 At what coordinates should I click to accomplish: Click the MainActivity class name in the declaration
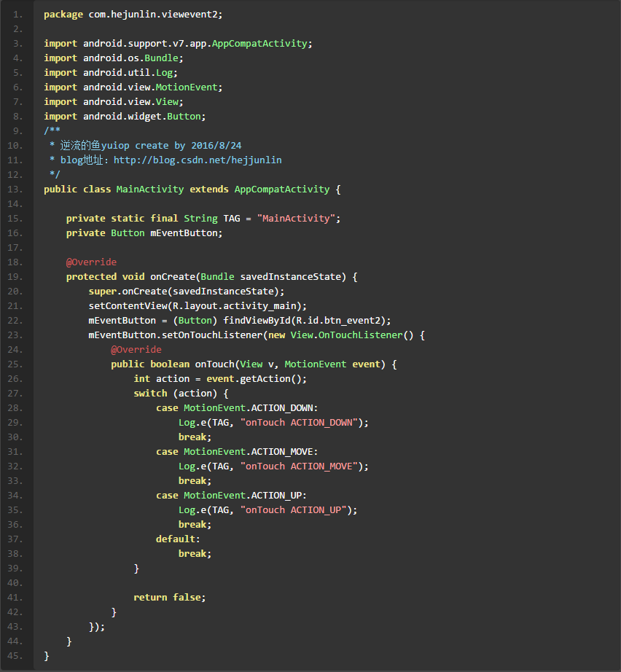149,189
